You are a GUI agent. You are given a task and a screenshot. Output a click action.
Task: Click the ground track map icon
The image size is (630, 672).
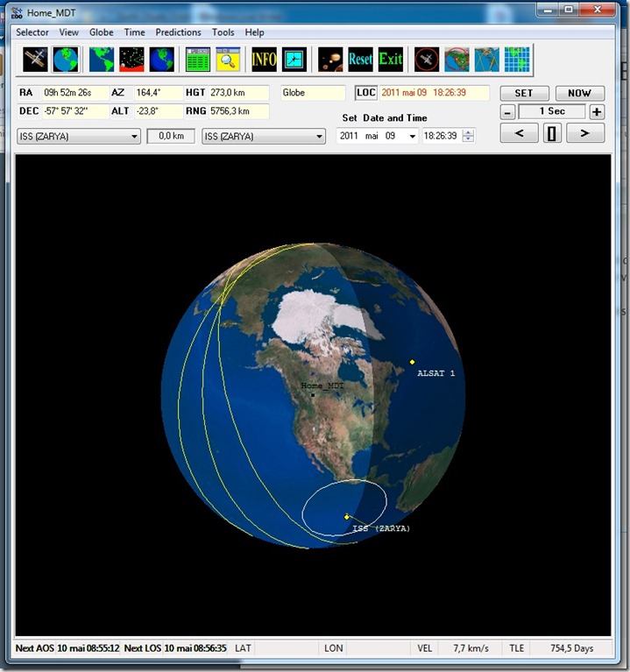click(x=487, y=59)
